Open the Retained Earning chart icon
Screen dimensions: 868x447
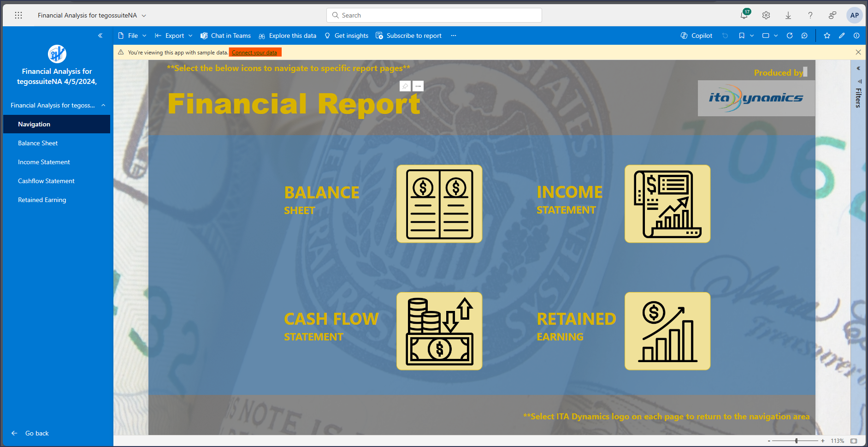(x=667, y=331)
